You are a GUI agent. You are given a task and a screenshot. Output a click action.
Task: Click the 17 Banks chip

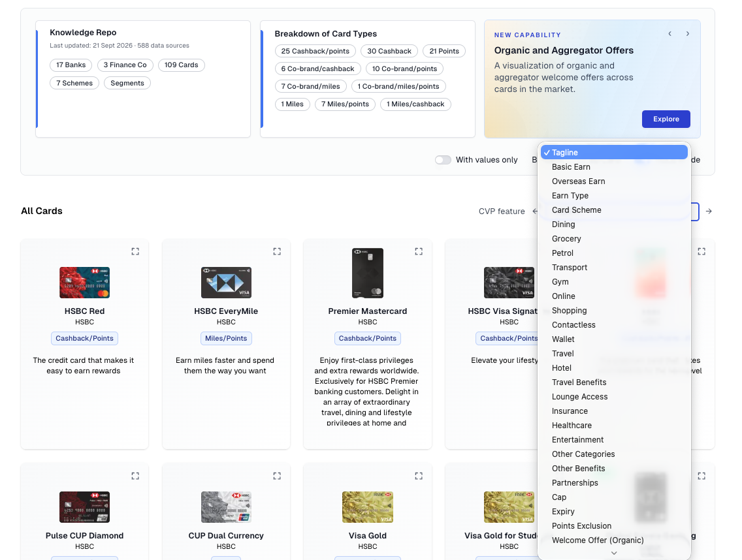(x=71, y=65)
